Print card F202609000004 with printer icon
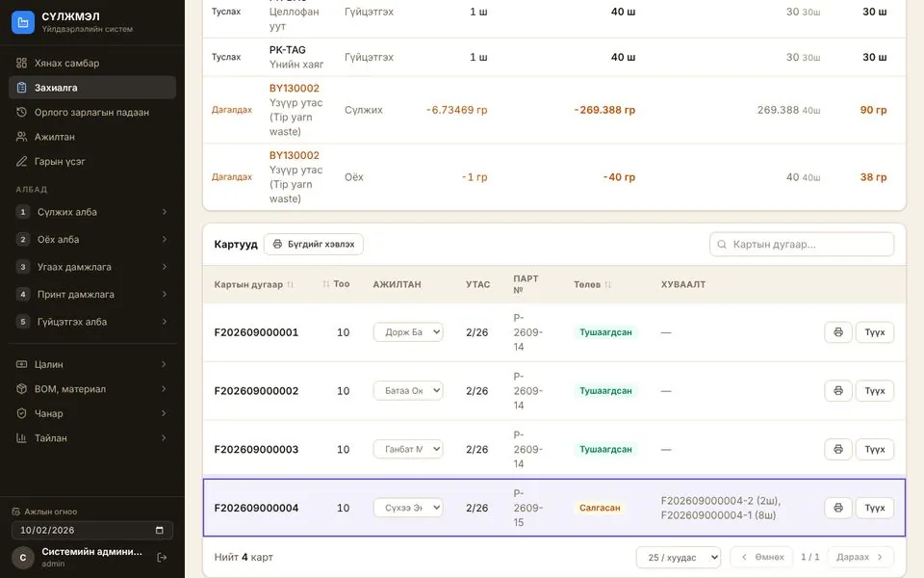The height and width of the screenshot is (578, 924). point(838,508)
